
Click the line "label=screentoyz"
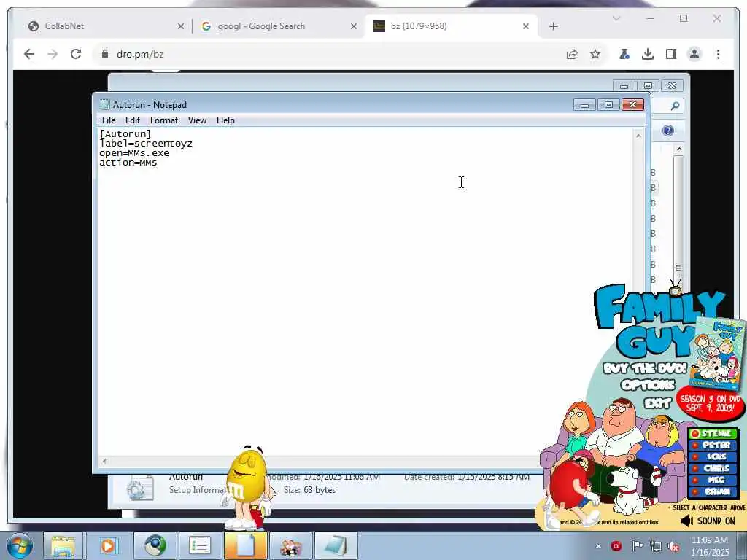(x=146, y=144)
